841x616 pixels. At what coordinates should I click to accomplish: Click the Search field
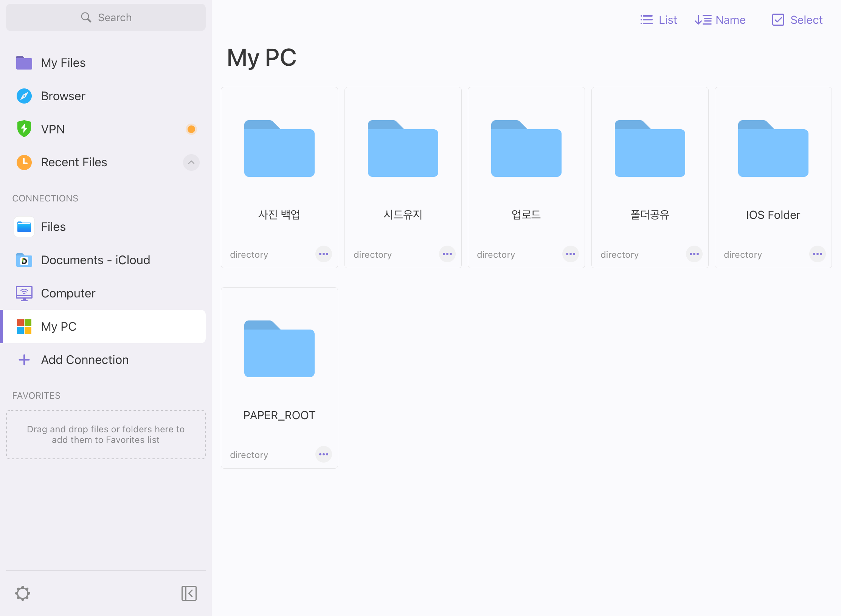click(106, 17)
